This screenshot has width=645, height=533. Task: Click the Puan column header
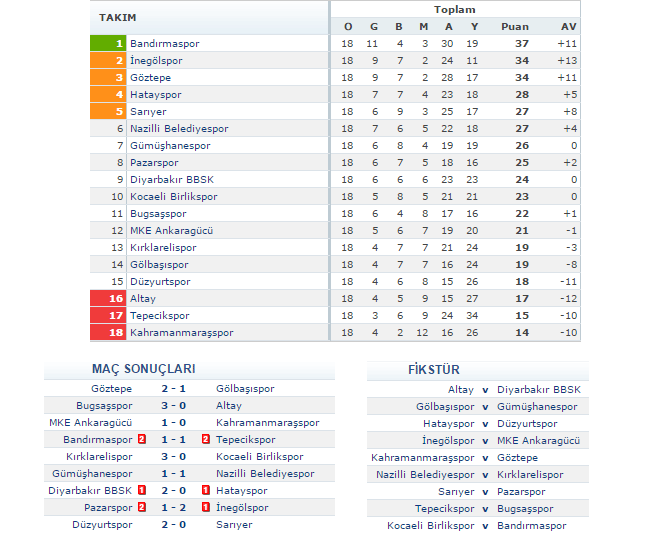(x=515, y=26)
